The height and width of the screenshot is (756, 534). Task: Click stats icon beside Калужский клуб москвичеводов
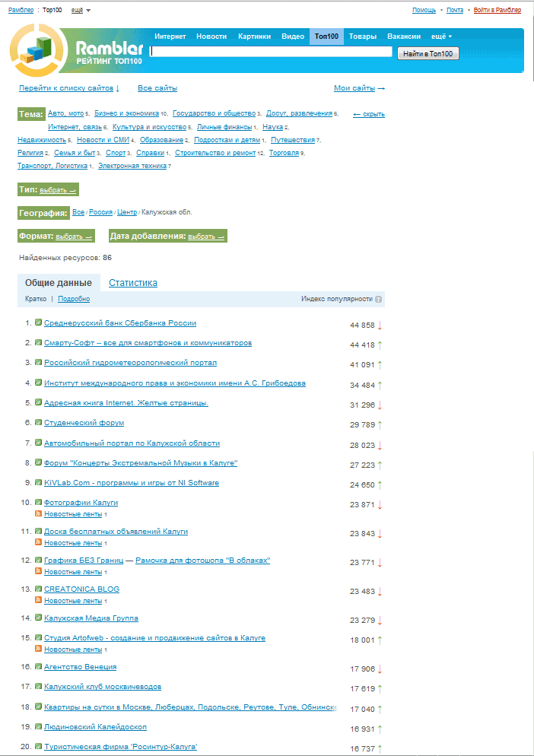tap(39, 686)
